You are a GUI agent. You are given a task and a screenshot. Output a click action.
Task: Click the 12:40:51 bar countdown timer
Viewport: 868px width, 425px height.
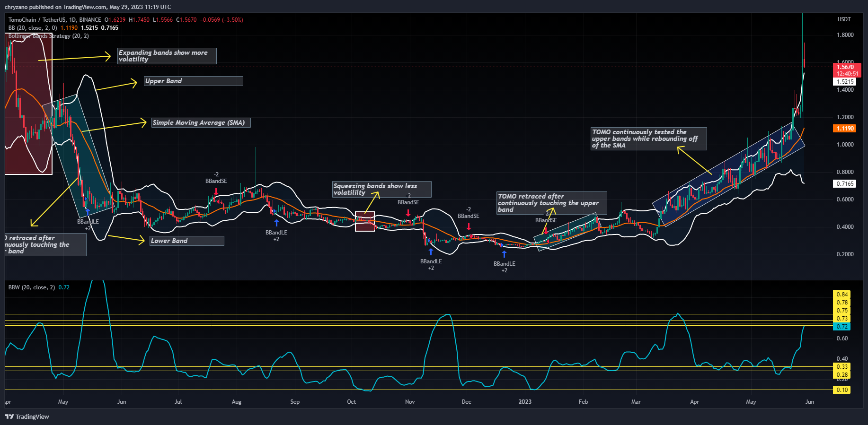pyautogui.click(x=847, y=74)
